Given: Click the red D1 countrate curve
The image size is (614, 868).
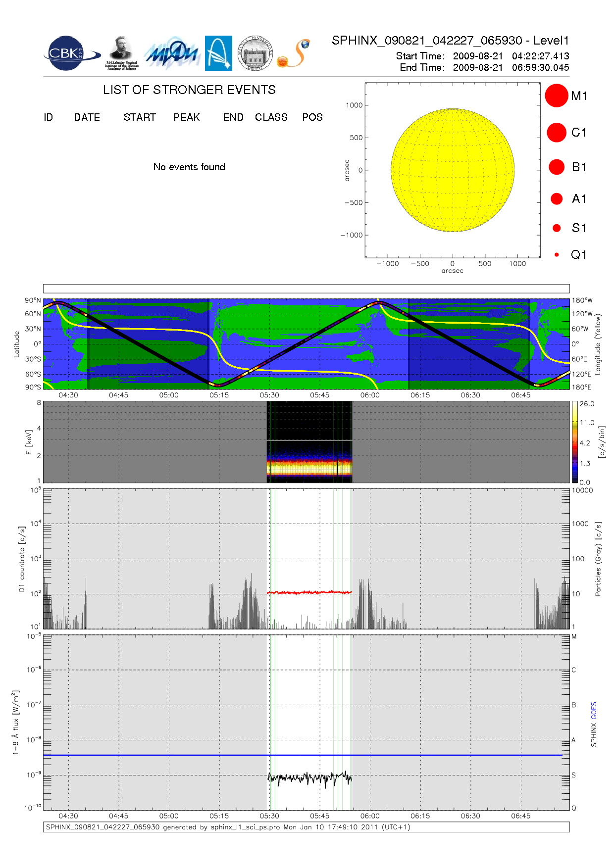Looking at the screenshot, I should point(309,592).
